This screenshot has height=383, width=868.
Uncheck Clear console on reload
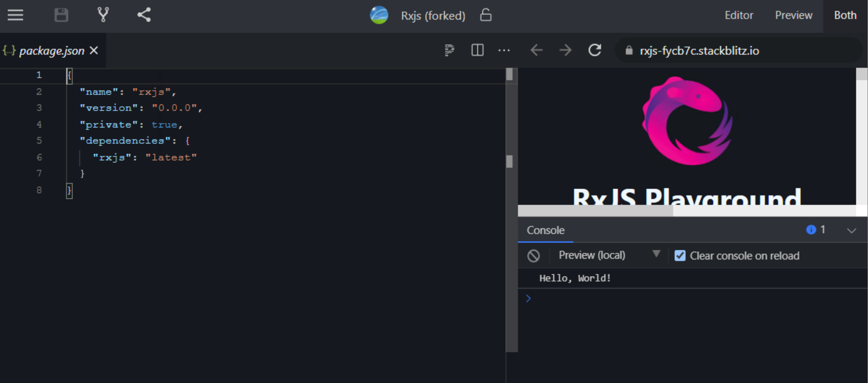click(x=680, y=256)
